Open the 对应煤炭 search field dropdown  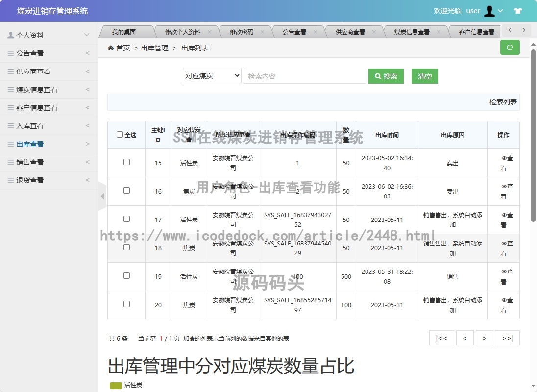(x=212, y=75)
